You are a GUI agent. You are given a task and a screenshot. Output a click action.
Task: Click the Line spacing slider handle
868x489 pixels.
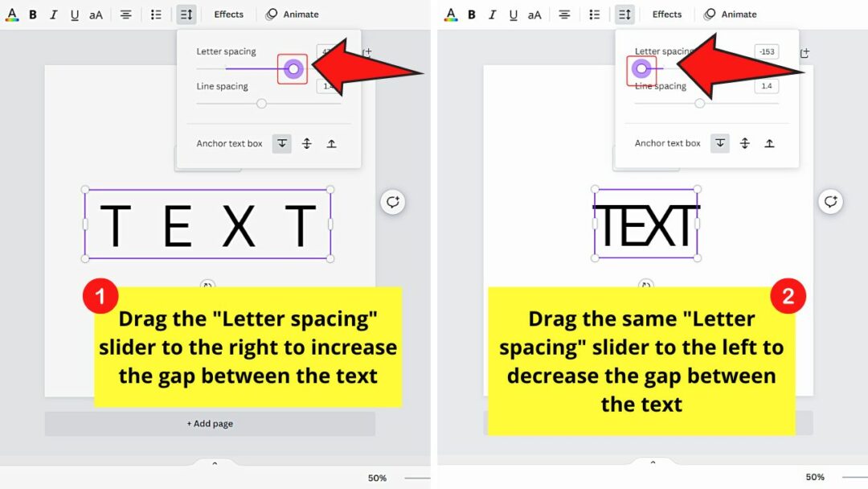(260, 103)
